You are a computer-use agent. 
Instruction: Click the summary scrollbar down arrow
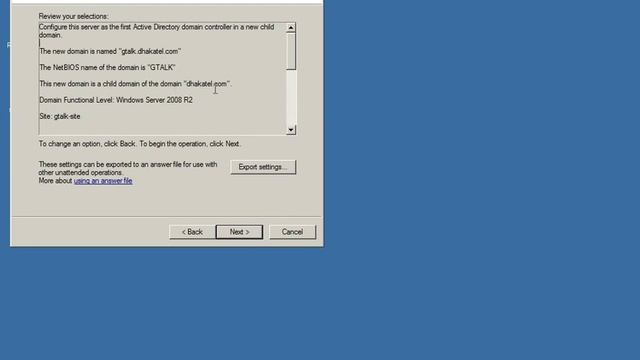click(291, 130)
